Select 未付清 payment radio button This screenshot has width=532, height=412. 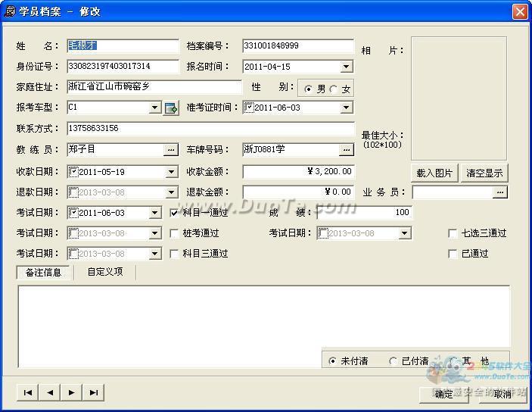332,360
